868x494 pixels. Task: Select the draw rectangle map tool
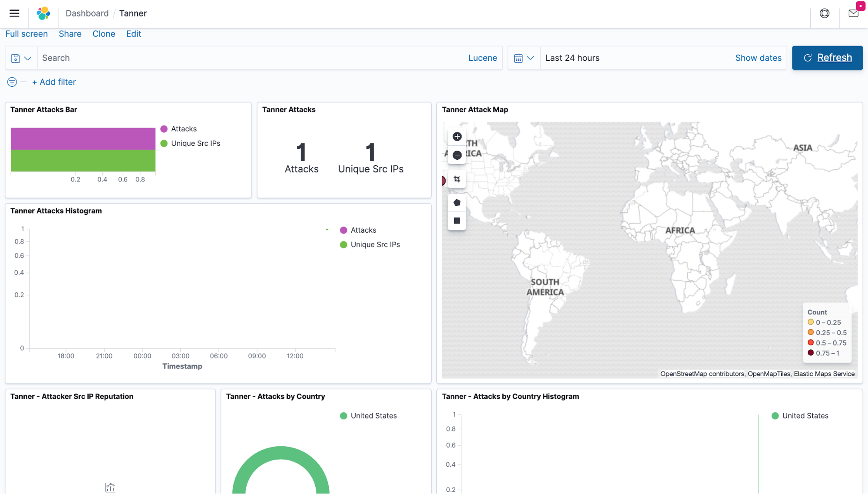pos(457,221)
